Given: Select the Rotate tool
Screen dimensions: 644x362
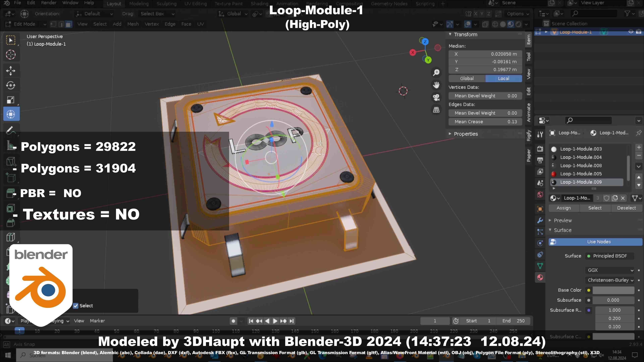Looking at the screenshot, I should (11, 85).
